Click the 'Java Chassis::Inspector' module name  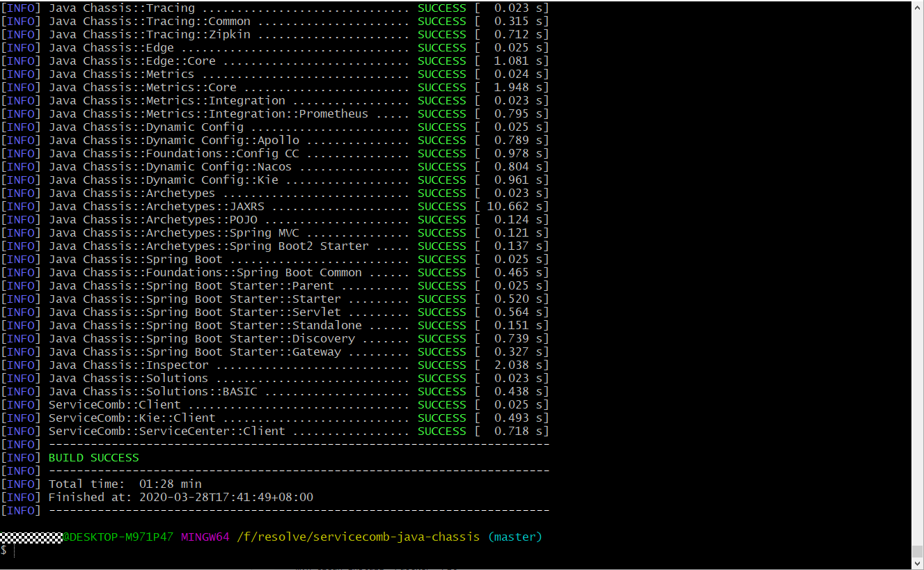coord(129,365)
